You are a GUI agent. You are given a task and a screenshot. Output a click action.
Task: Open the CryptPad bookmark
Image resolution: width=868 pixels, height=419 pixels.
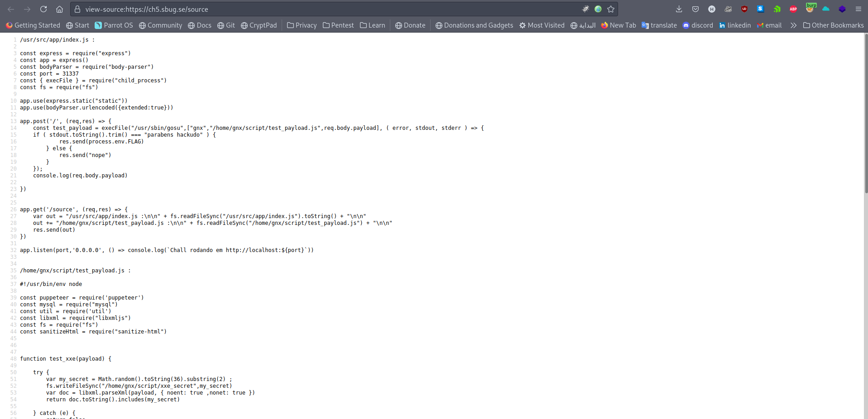(259, 25)
